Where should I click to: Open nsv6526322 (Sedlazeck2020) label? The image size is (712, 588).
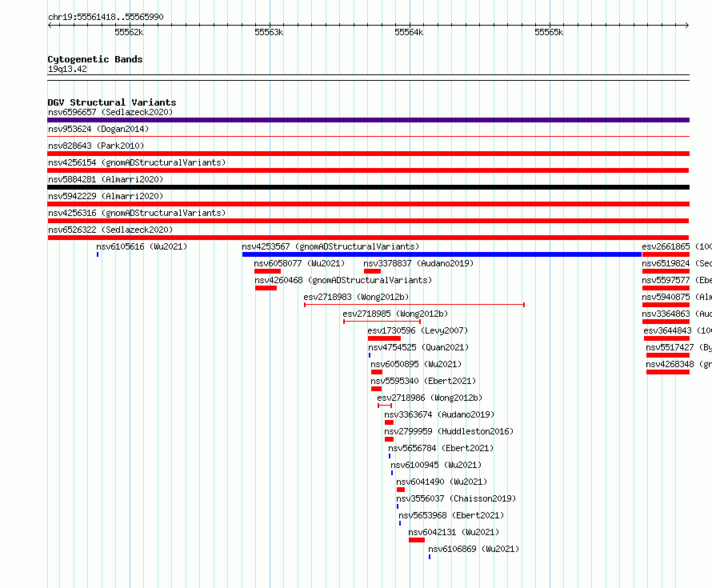point(110,230)
